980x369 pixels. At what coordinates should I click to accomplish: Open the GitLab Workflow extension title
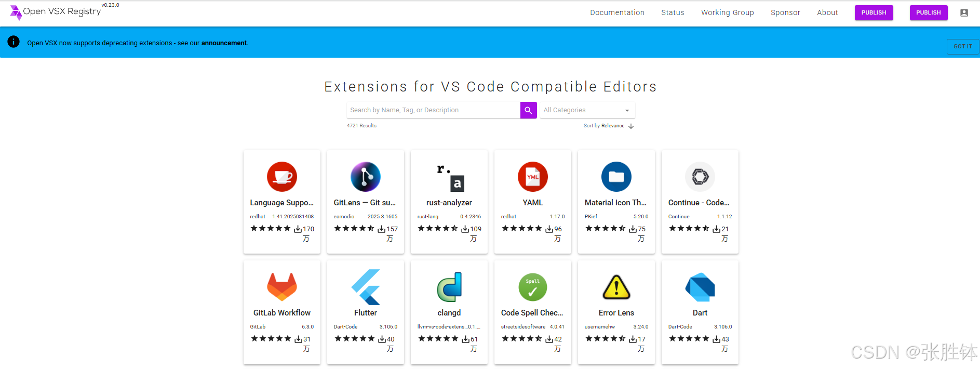[282, 313]
